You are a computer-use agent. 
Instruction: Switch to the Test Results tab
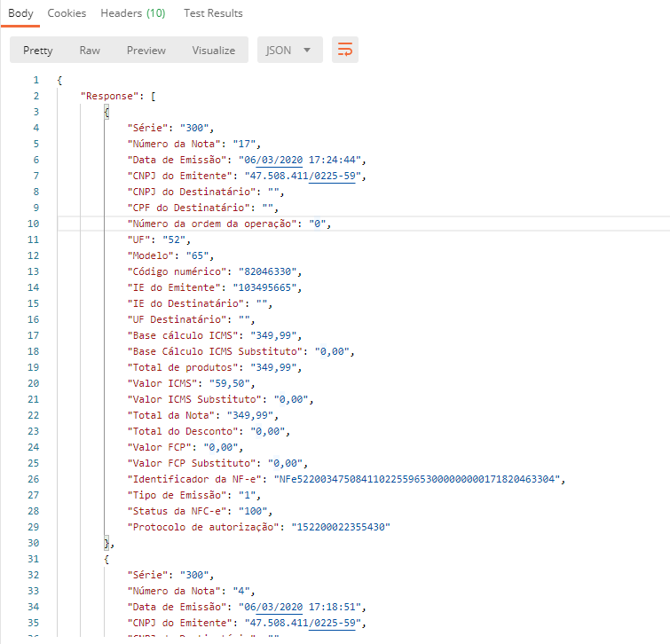click(213, 13)
